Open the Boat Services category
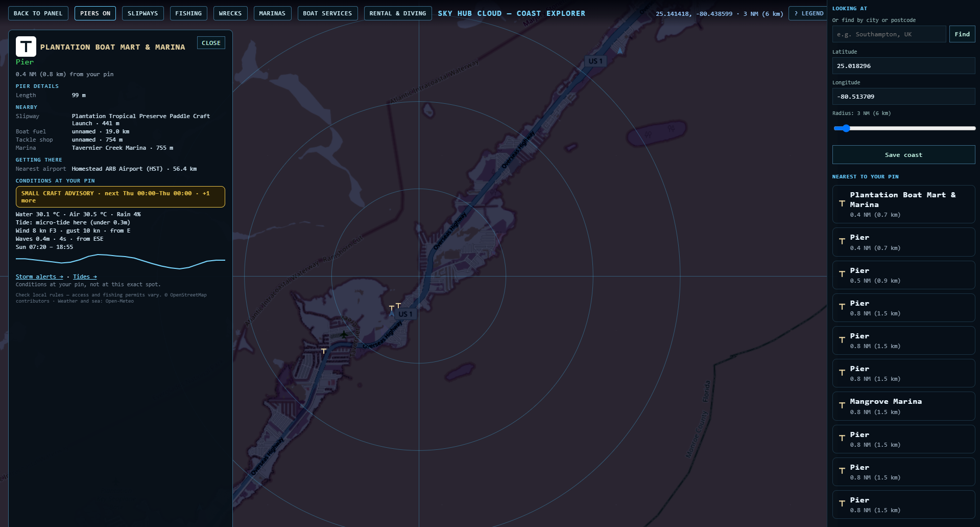 [327, 13]
